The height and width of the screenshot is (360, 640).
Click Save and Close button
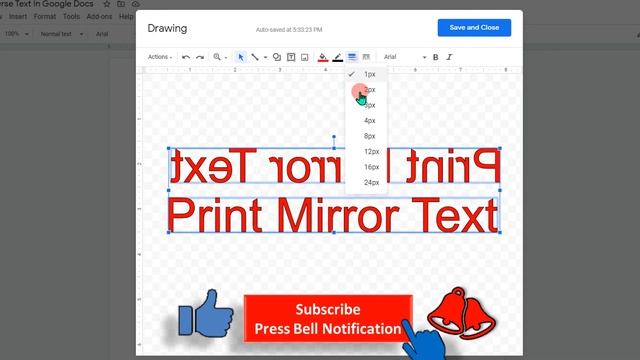(474, 28)
